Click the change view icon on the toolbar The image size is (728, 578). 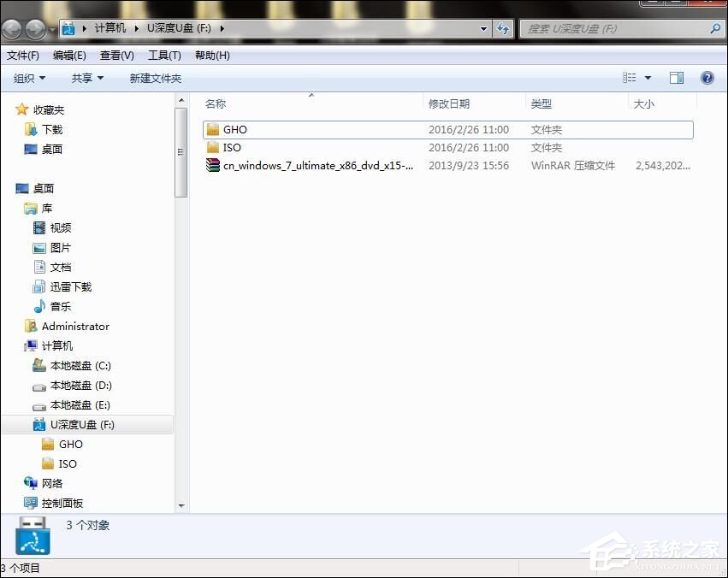coord(631,77)
